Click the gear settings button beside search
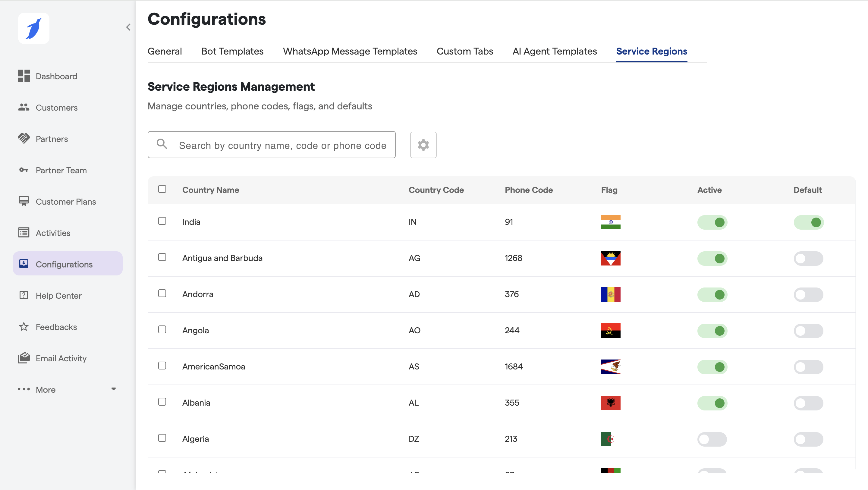The image size is (868, 490). coord(423,145)
